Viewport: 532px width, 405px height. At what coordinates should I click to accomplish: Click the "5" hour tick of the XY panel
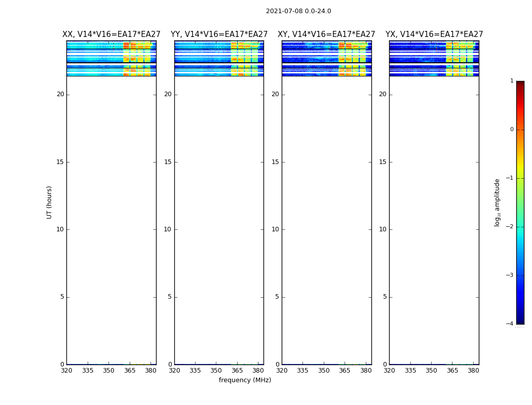[278, 297]
